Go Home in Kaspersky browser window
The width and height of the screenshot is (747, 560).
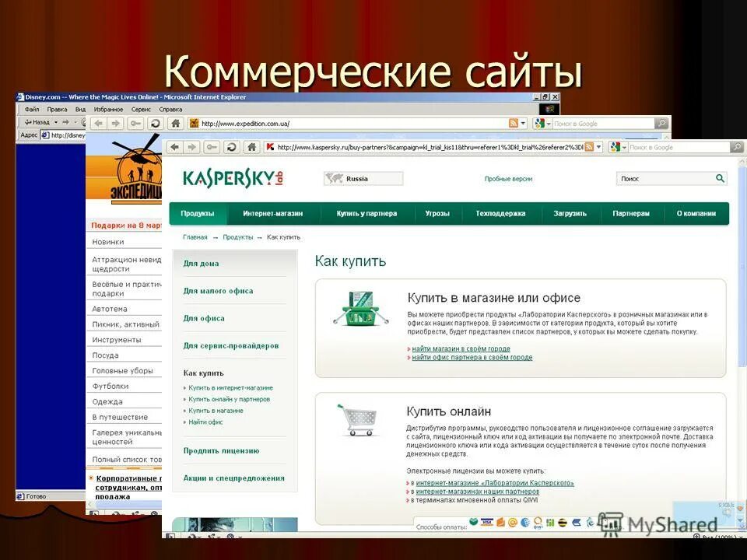[251, 147]
